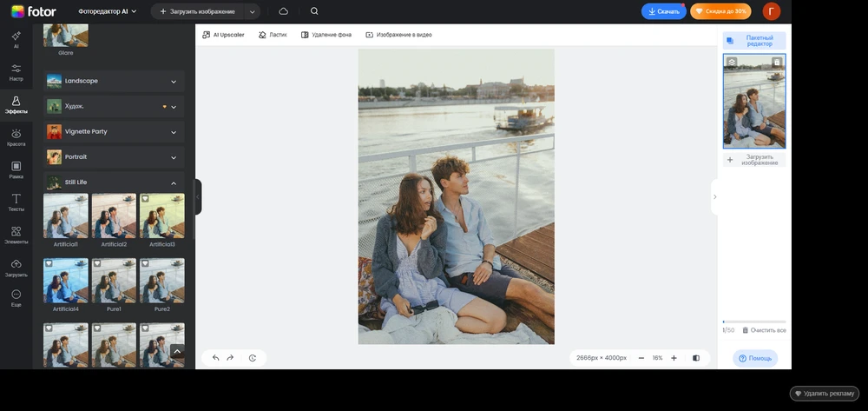This screenshot has height=411, width=868.
Task: Click the undo arrow icon
Action: 216,358
